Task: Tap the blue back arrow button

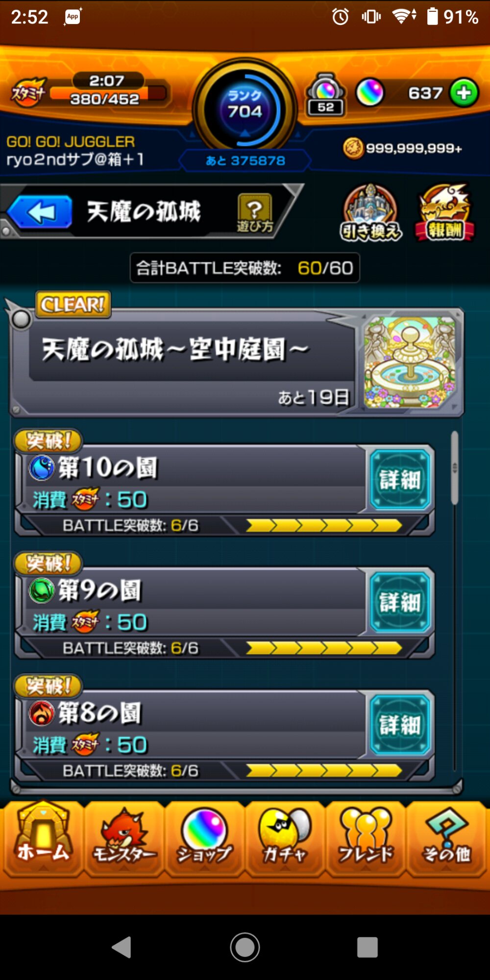Action: (x=40, y=212)
